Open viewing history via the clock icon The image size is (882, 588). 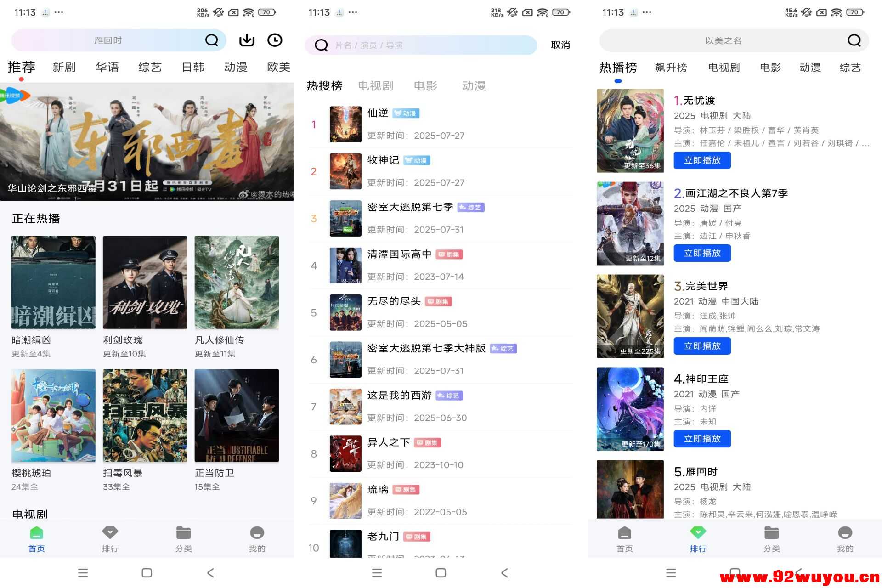point(275,40)
